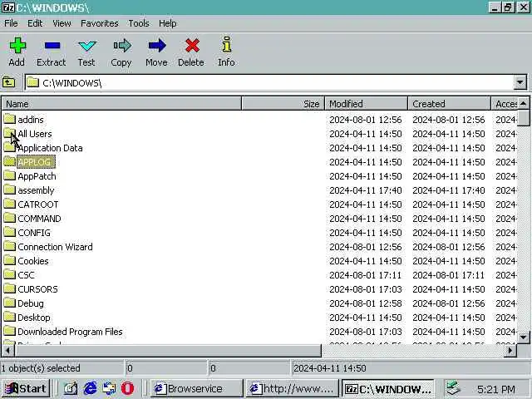This screenshot has width=532, height=399.
Task: Click the green Add toolbar icon
Action: 17,46
